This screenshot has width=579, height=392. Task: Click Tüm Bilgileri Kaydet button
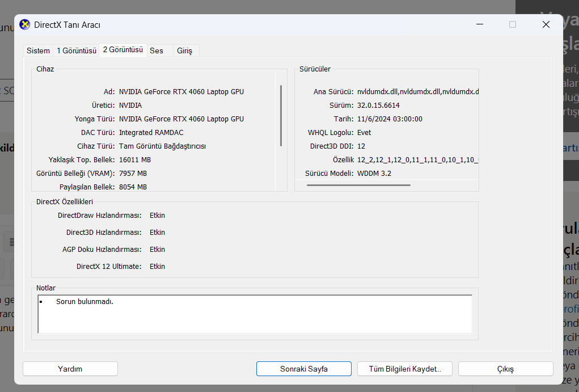pyautogui.click(x=405, y=369)
